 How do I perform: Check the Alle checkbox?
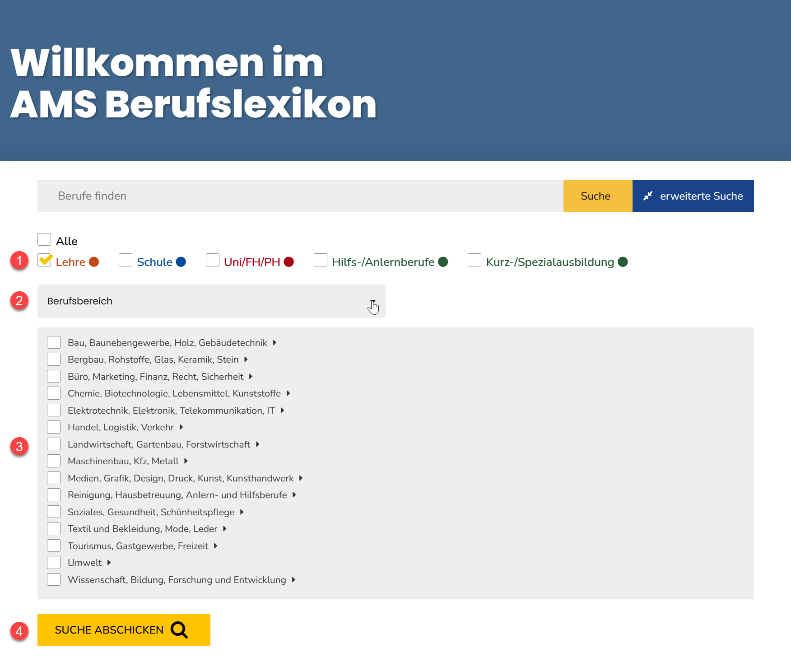(44, 239)
